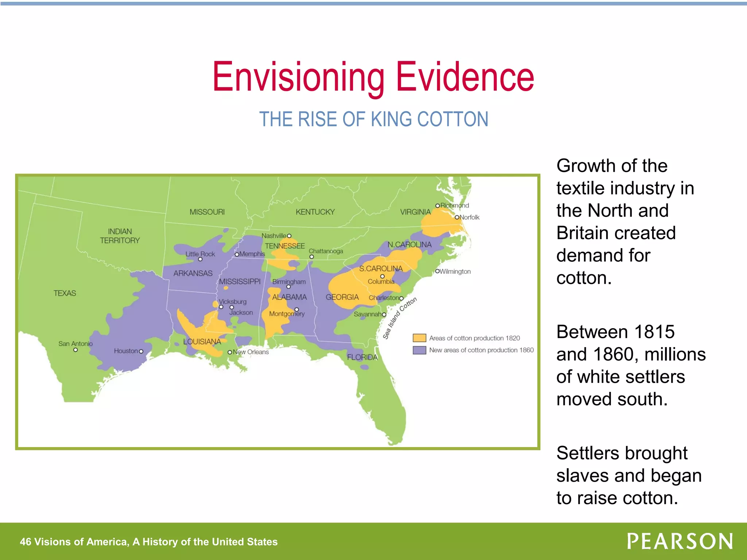
Task: Click the TEXAS label on the map
Action: pyautogui.click(x=65, y=293)
